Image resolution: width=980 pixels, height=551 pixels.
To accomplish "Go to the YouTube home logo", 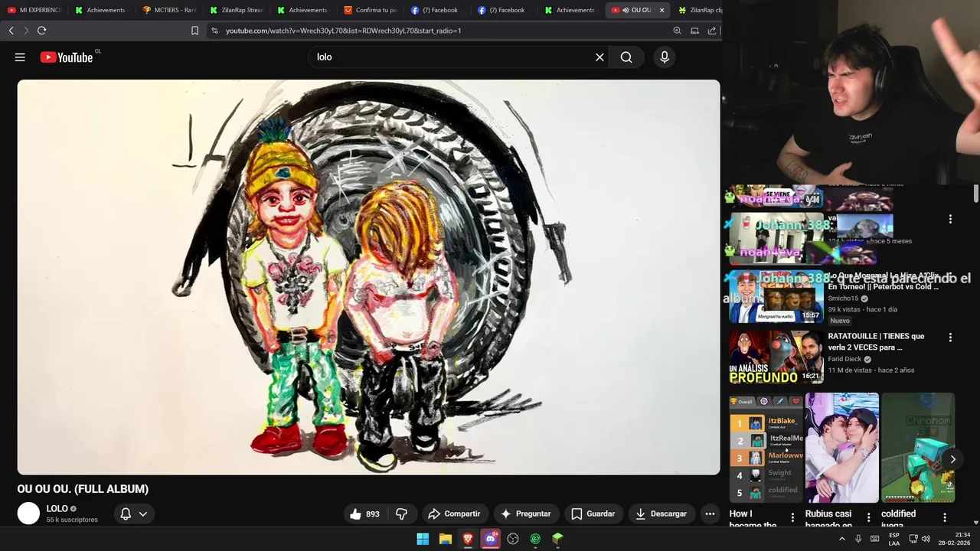I will [67, 57].
